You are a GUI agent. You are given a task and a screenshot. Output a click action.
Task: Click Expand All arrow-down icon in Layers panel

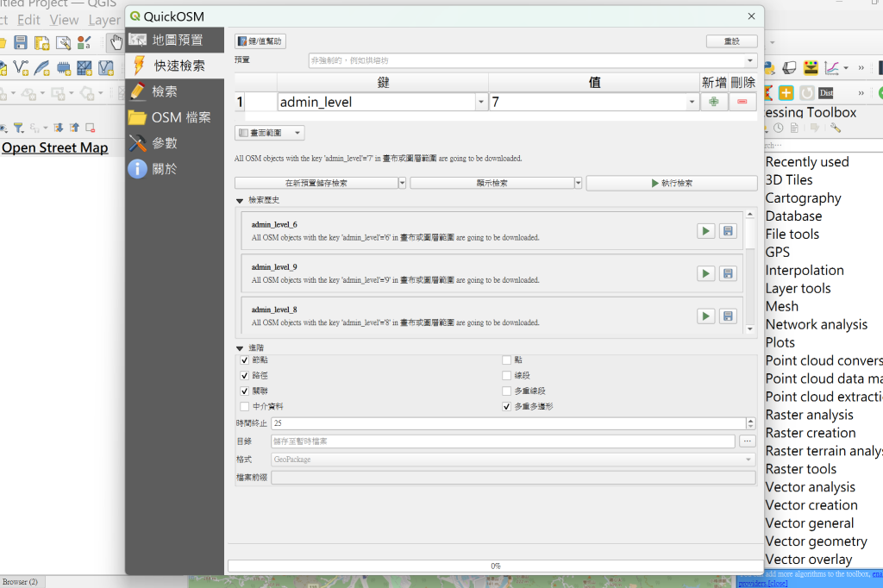point(58,128)
